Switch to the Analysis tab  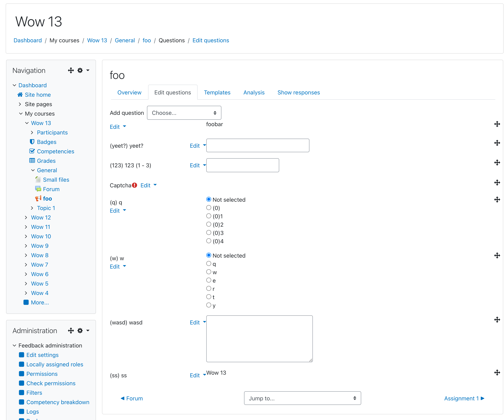[x=254, y=92]
